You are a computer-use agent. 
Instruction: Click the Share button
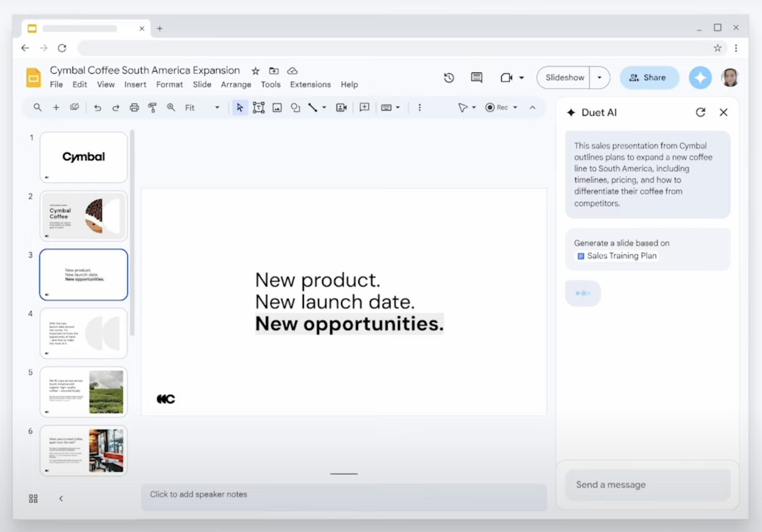(x=649, y=77)
